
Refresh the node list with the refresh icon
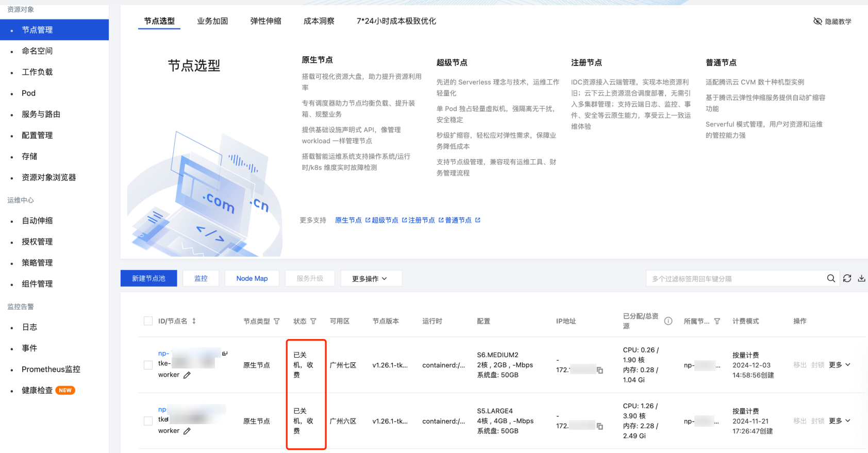coord(847,278)
